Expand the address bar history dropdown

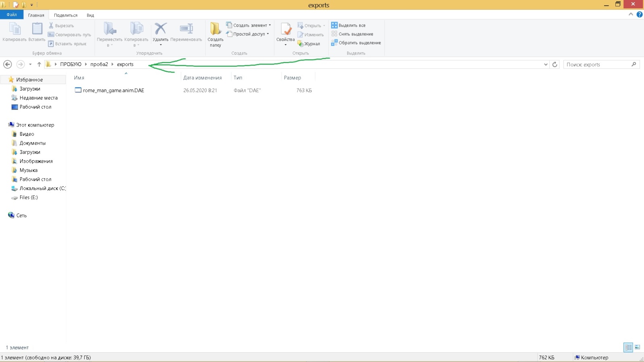[546, 64]
